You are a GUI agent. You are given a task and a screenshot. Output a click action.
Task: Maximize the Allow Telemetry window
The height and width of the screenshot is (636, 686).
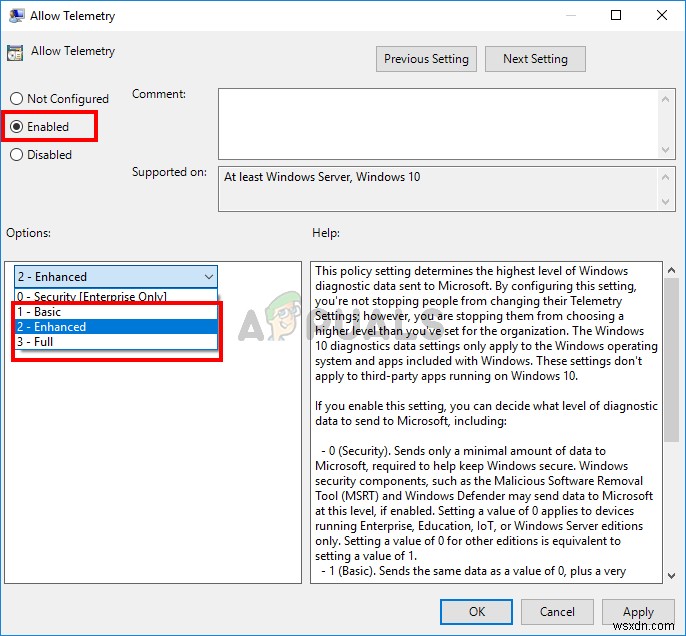616,15
